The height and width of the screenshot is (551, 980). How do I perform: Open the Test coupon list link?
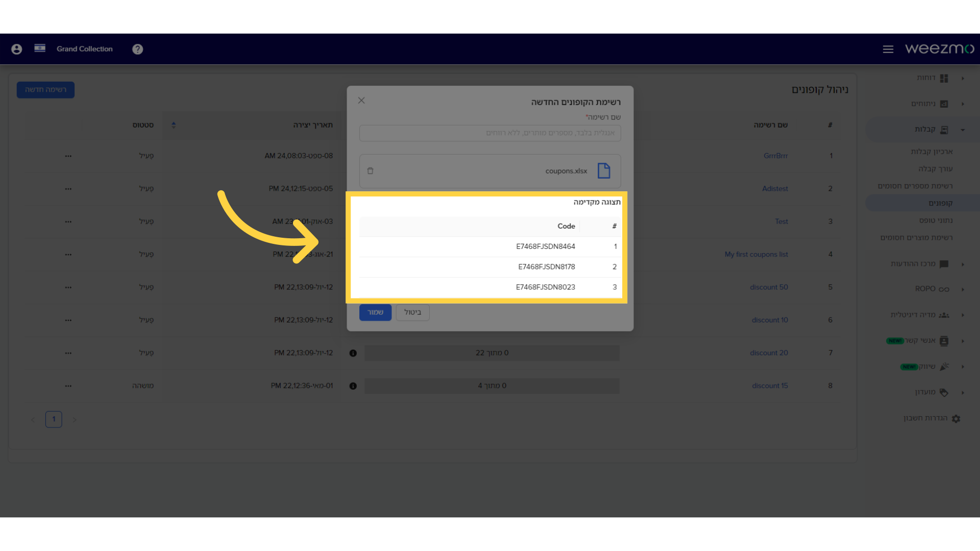pos(781,221)
